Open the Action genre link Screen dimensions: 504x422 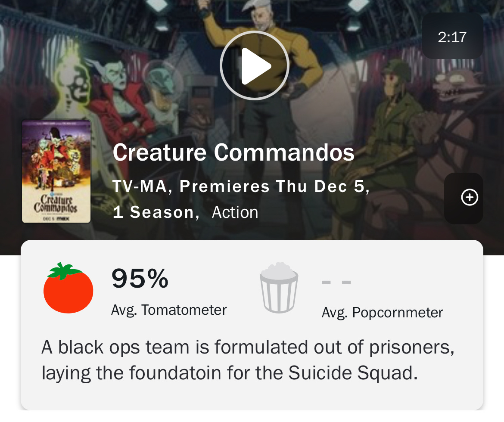coord(235,212)
